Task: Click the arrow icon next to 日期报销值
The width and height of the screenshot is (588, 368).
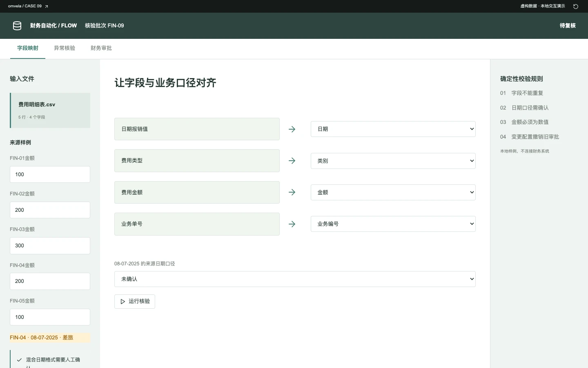Action: 292,129
